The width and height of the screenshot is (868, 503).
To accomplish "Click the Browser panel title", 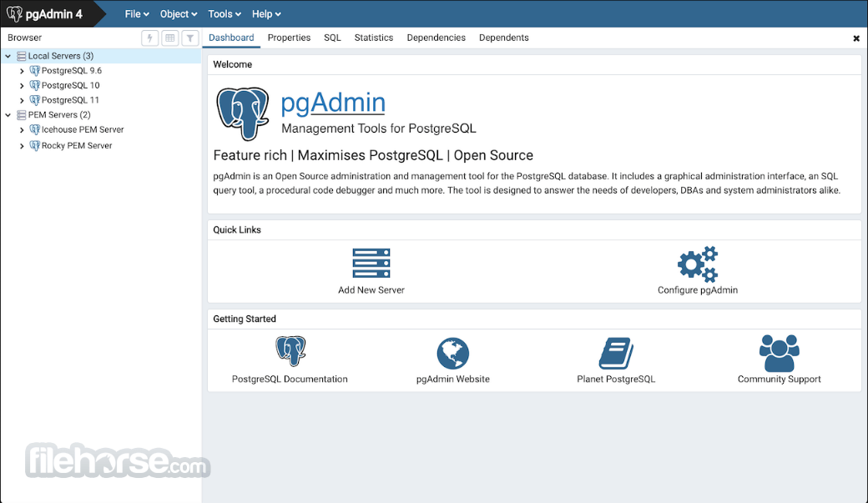I will (24, 38).
